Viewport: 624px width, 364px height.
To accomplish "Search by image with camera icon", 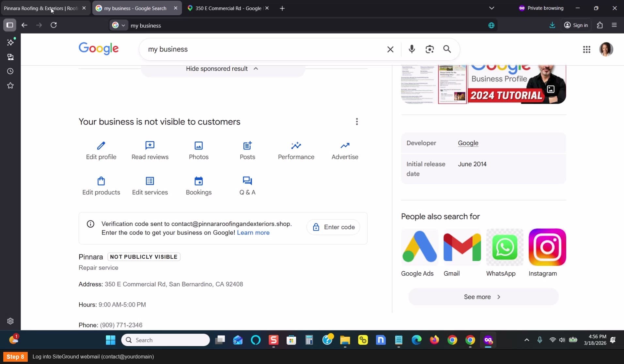I will (x=429, y=49).
